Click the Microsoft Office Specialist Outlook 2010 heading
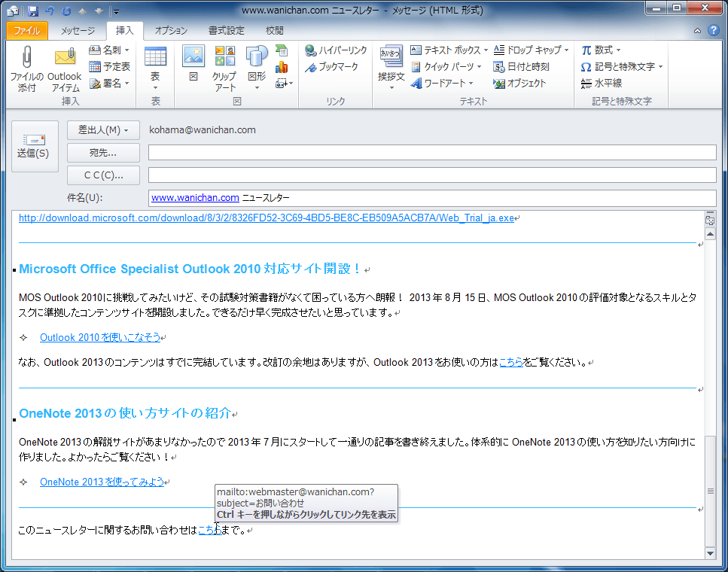728x572 pixels. click(x=190, y=269)
